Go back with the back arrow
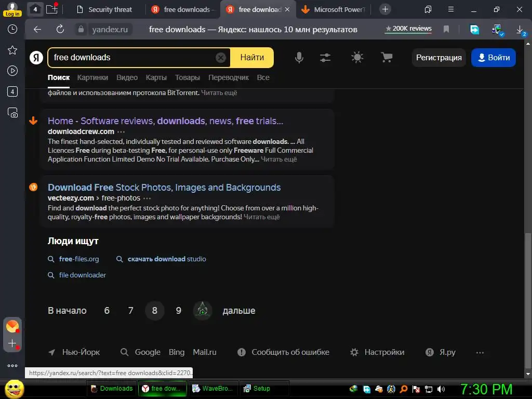532x399 pixels. (37, 30)
